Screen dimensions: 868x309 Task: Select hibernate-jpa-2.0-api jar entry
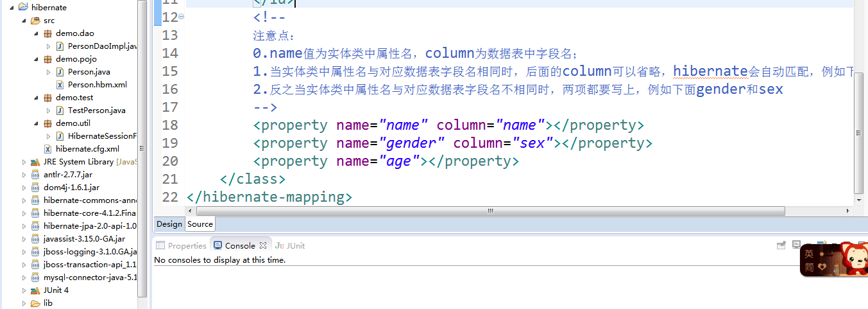pos(83,226)
